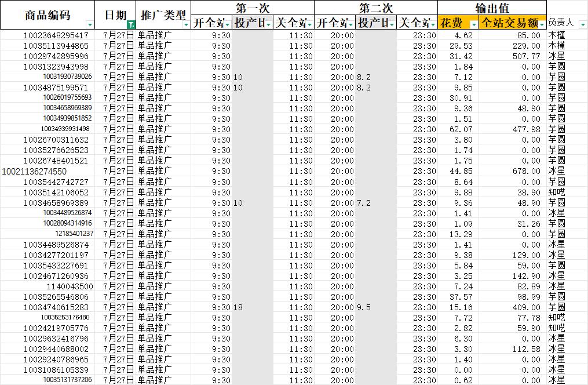Screen dimensions: 588x385
Task: Select product code 10024219705776
Action: (56, 329)
